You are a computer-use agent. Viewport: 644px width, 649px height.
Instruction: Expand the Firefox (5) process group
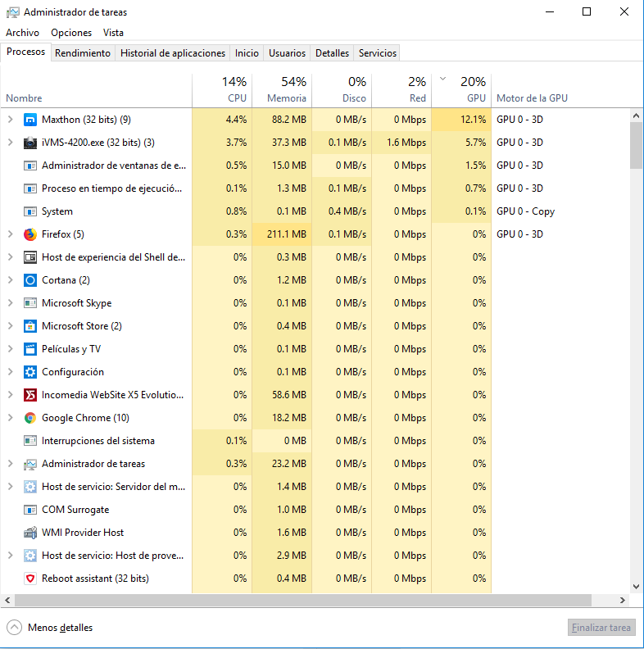tap(10, 234)
